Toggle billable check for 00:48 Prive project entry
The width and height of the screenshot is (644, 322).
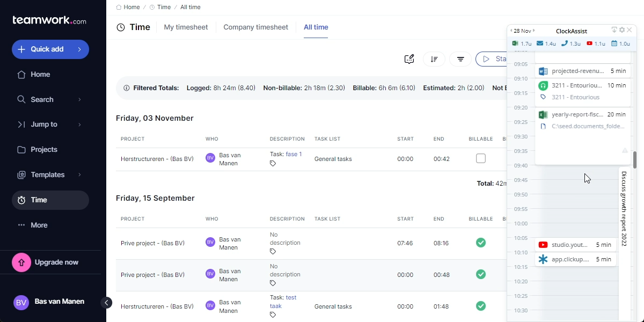(481, 275)
